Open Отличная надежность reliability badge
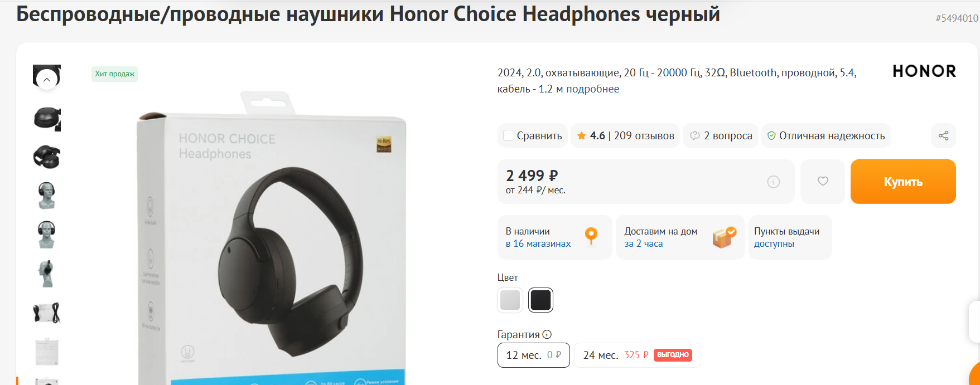Screen dimensions: 980x385 [x=825, y=135]
